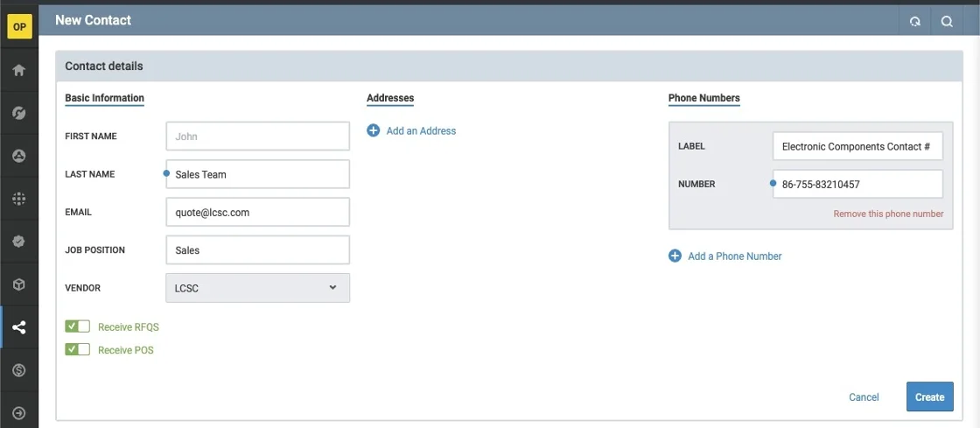Click the arrow circle icon at the sidebar bottom

click(x=19, y=413)
